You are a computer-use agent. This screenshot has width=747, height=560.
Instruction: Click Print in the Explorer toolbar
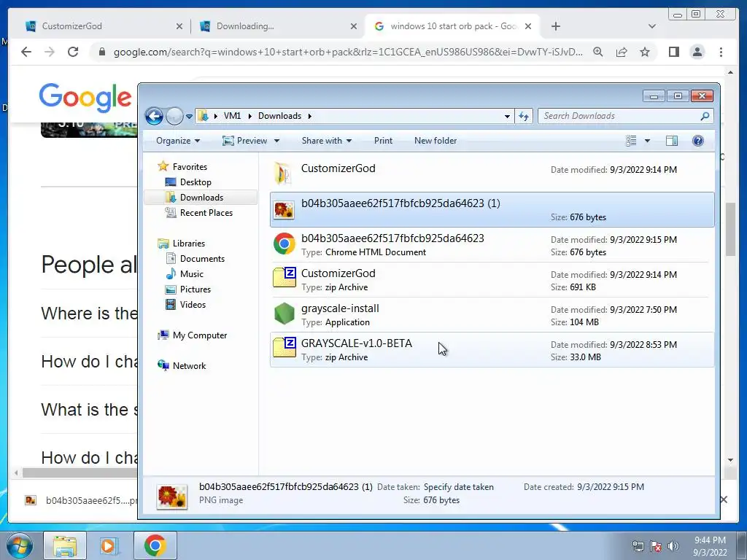(x=383, y=141)
